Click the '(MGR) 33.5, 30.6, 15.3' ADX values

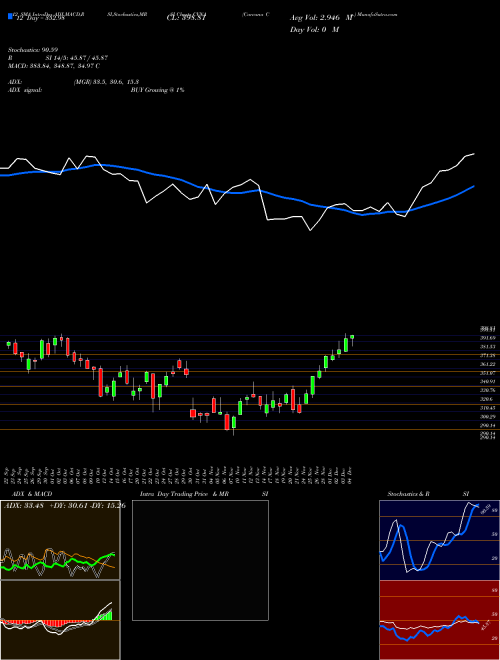(106, 82)
